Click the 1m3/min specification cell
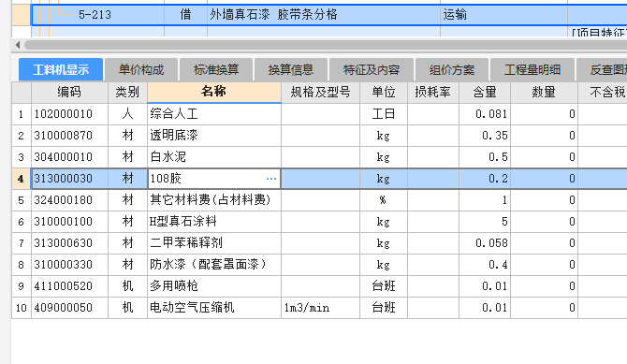 pos(320,308)
